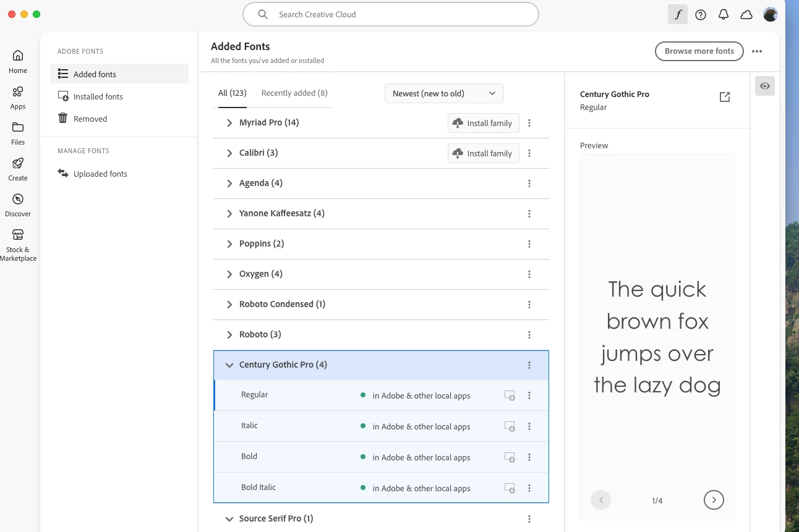Click Browse more fonts button
This screenshot has width=799, height=532.
(699, 51)
